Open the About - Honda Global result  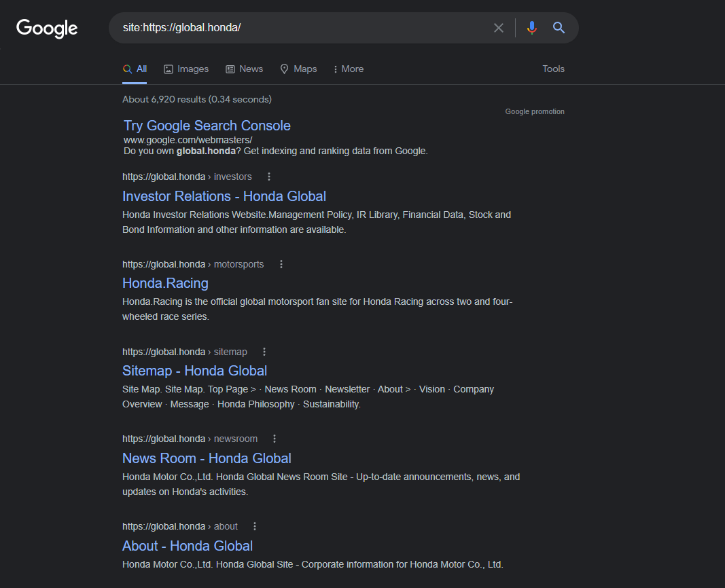(x=188, y=546)
